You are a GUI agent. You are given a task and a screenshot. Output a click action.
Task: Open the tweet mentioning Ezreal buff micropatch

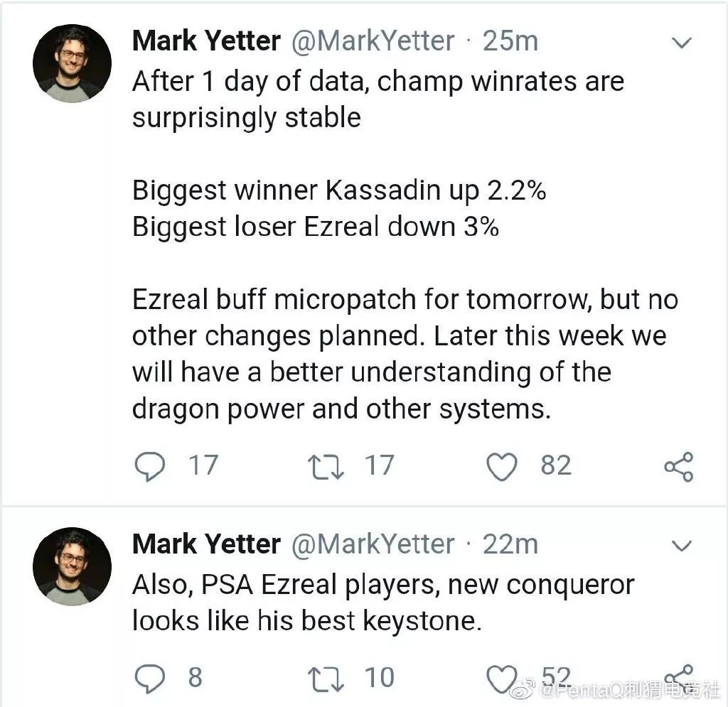click(x=404, y=301)
